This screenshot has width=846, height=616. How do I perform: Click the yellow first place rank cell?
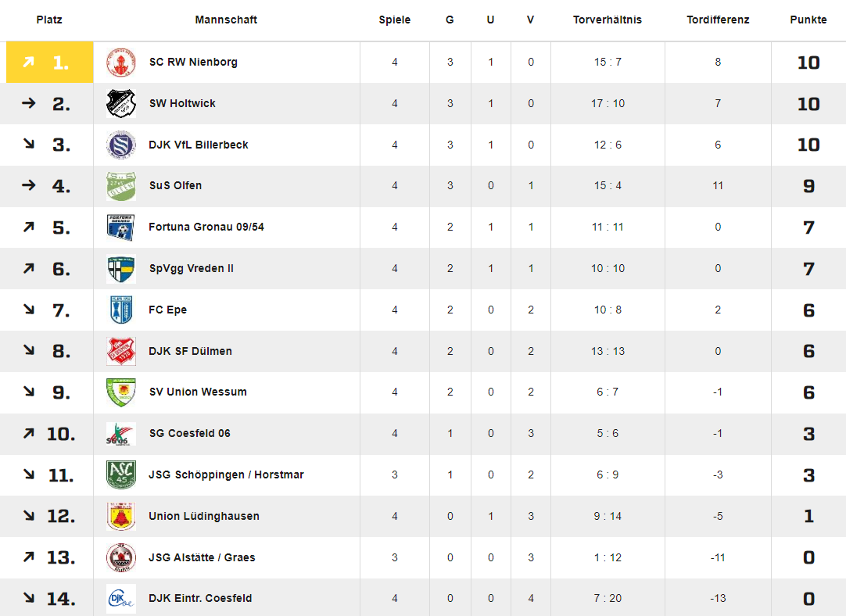point(49,62)
